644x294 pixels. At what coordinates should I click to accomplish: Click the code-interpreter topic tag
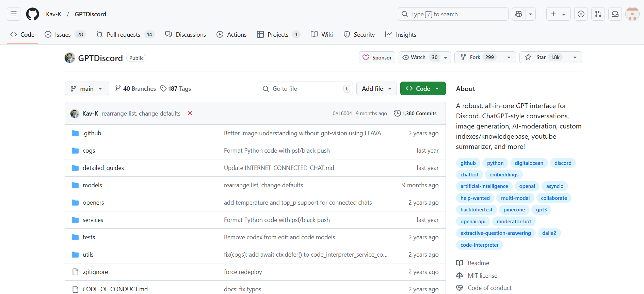[x=479, y=245]
